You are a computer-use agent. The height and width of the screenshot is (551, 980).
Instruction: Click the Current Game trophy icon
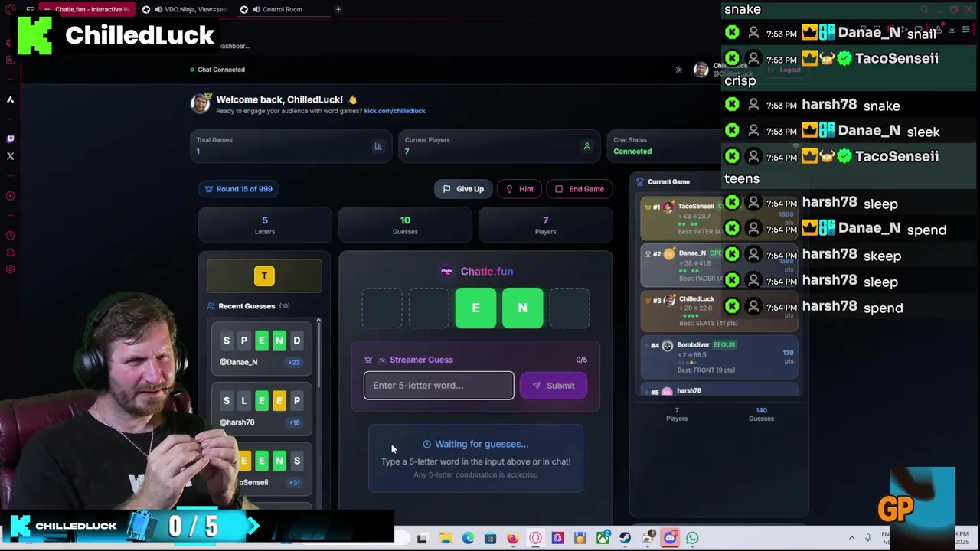[x=640, y=181]
